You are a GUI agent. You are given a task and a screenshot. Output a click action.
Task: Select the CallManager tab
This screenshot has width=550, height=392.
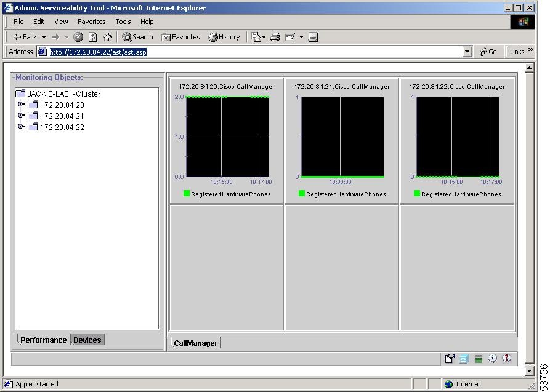pyautogui.click(x=195, y=343)
